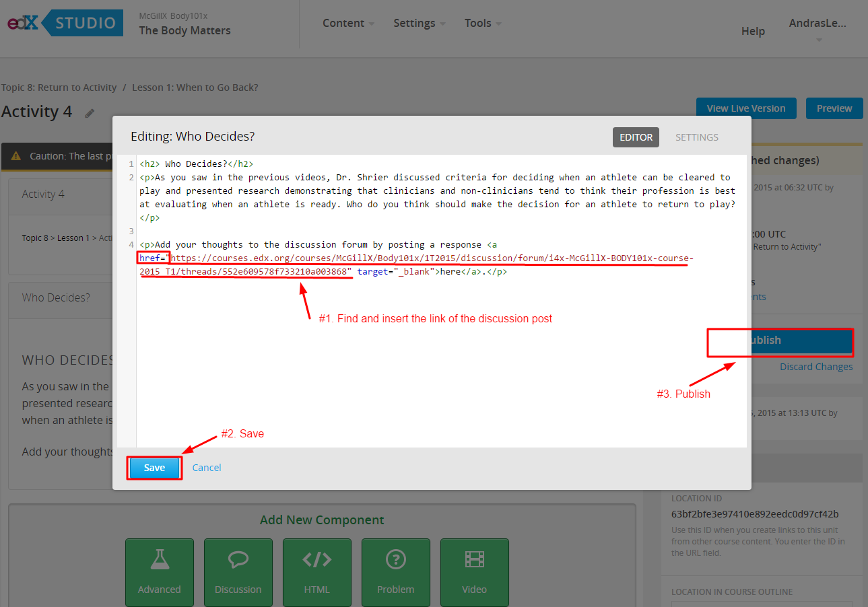This screenshot has height=607, width=868.
Task: Open The Body Matters course title
Action: coord(185,30)
